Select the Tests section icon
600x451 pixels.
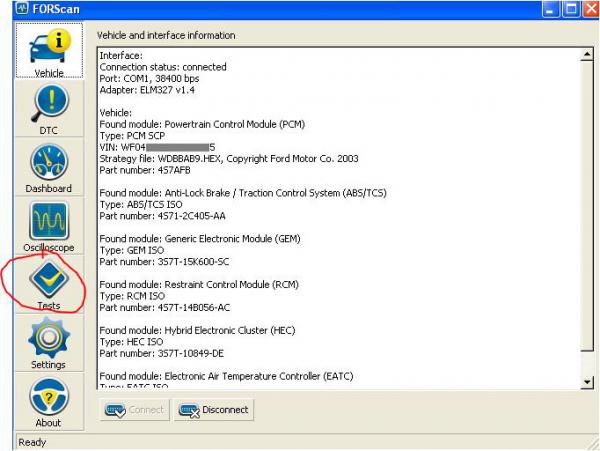tap(48, 284)
